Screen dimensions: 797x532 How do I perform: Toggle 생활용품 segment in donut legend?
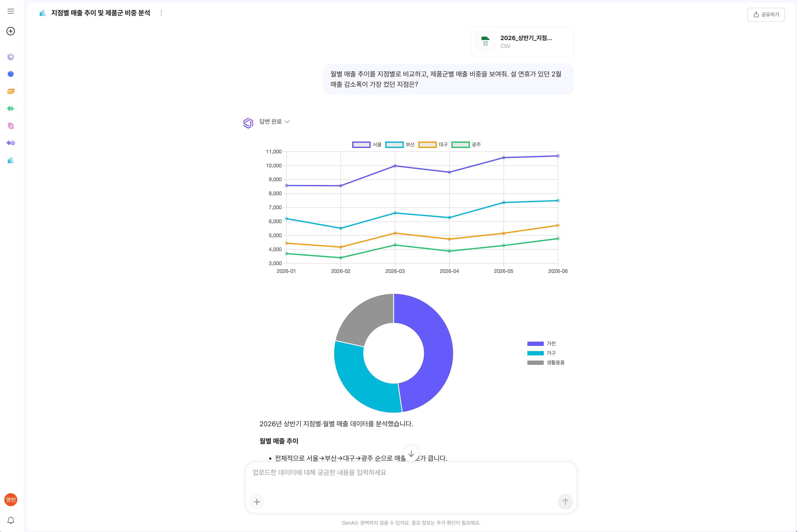[546, 363]
